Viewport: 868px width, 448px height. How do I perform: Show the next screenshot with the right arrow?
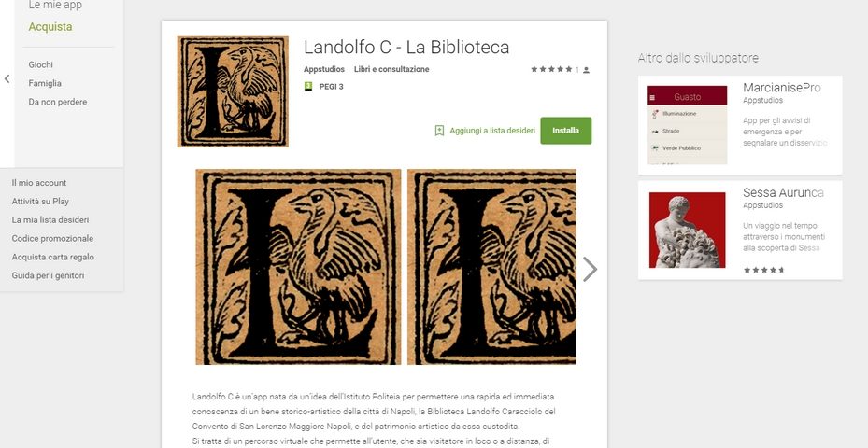point(591,270)
